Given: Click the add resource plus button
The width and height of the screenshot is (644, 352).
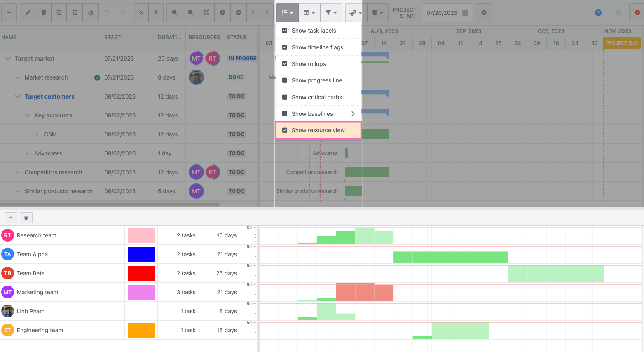Looking at the screenshot, I should pyautogui.click(x=11, y=218).
